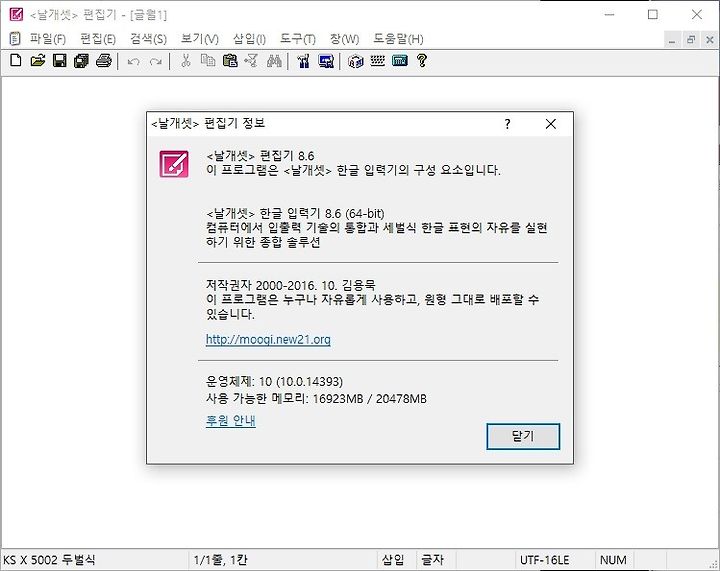Click the document icon left of 파일 menu
Screen dimensions: 720x571
(x=15, y=39)
